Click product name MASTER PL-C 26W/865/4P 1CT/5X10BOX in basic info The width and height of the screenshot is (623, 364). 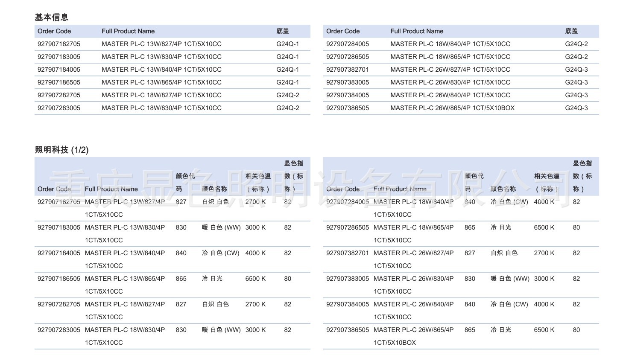452,108
